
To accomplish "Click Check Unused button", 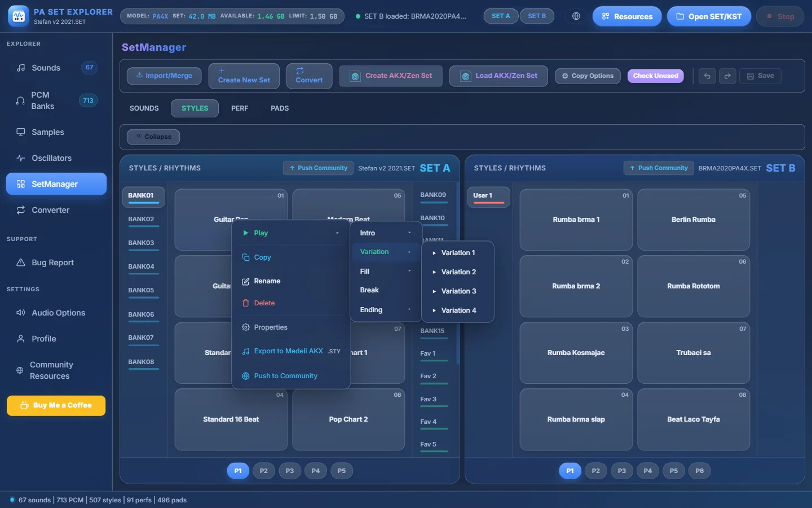I will coord(656,76).
